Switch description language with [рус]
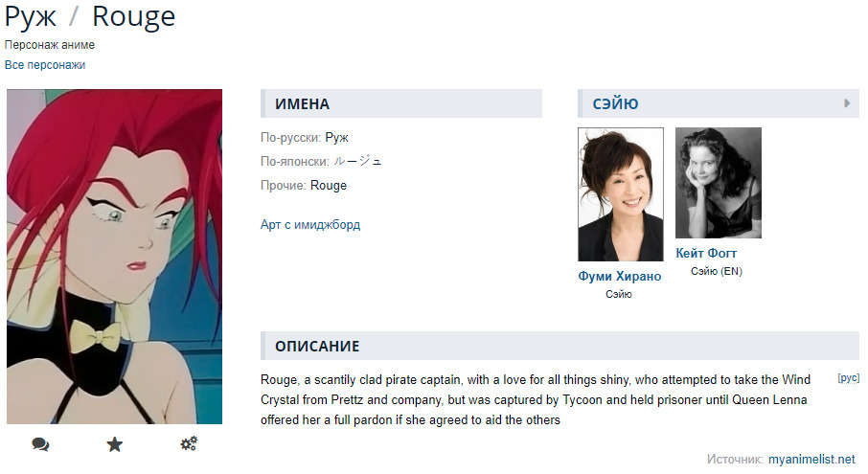 (848, 378)
